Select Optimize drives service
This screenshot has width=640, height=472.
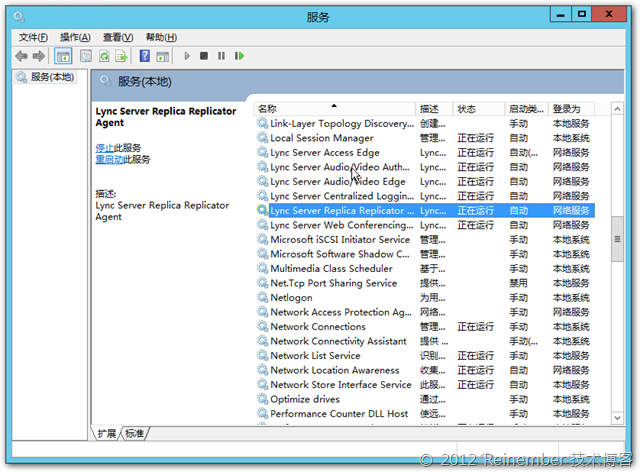pyautogui.click(x=425, y=399)
